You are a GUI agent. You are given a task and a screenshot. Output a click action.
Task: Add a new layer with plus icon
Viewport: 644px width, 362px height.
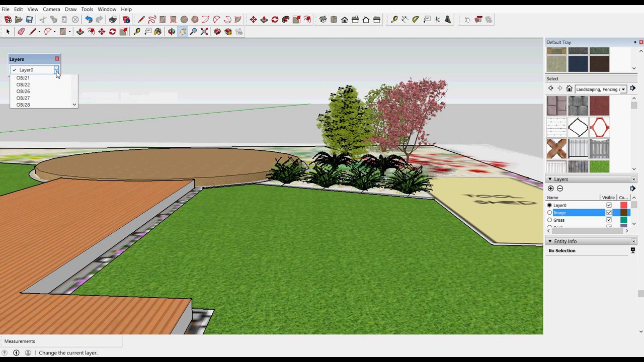[550, 189]
